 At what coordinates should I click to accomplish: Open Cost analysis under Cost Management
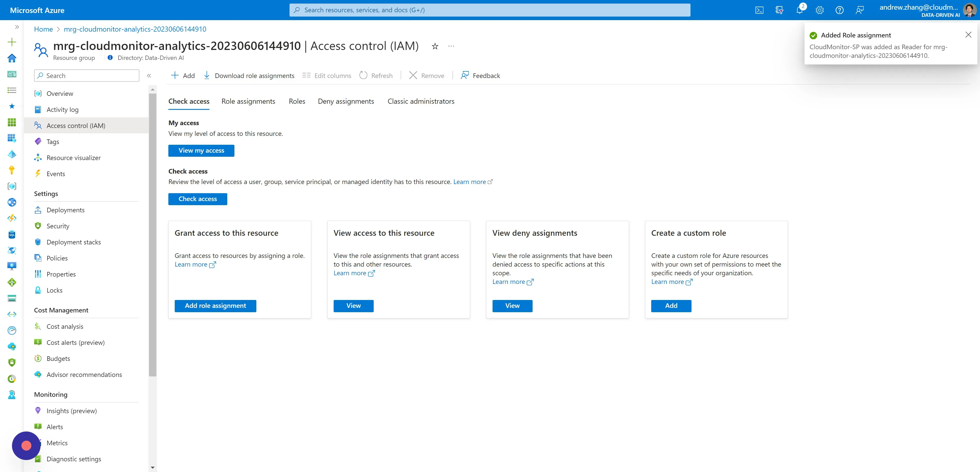point(86,326)
